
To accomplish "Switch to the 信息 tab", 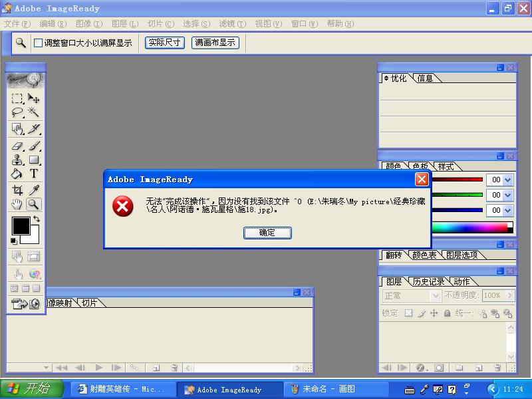I will pos(425,78).
